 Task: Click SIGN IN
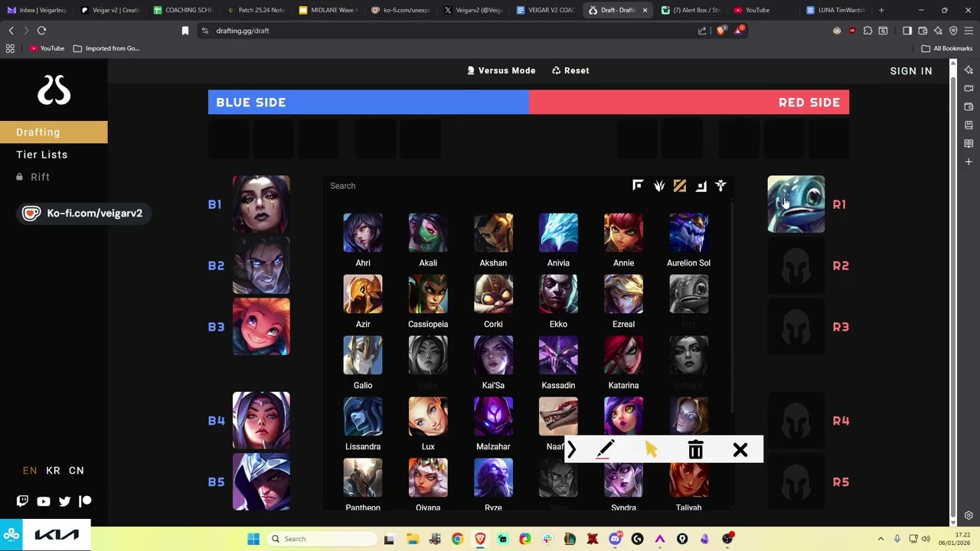(911, 71)
